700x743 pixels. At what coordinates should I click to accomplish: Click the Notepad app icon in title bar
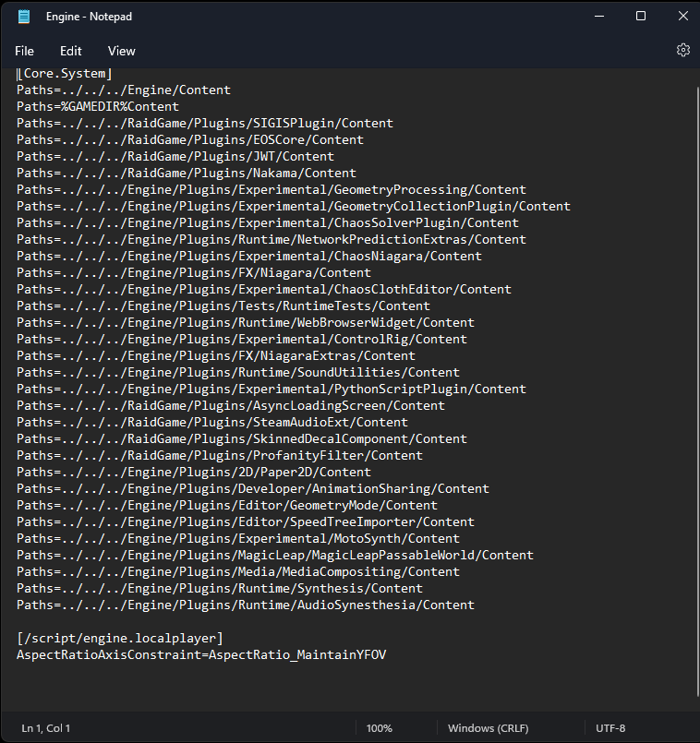24,17
